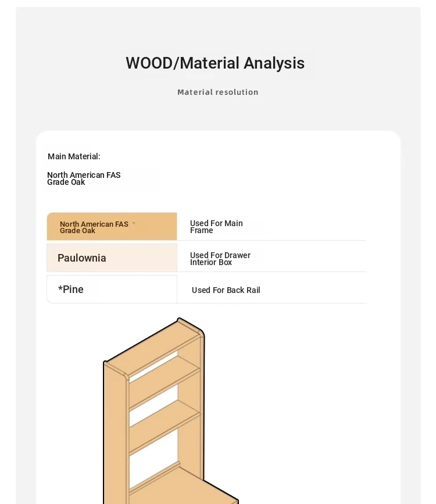436x504 pixels.
Task: Click the "Used For Back Rail" text
Action: [x=226, y=290]
